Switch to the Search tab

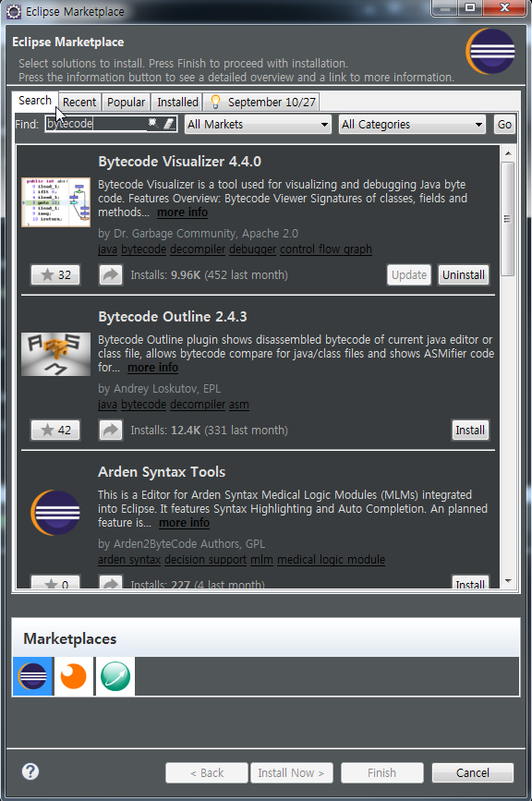(x=35, y=101)
